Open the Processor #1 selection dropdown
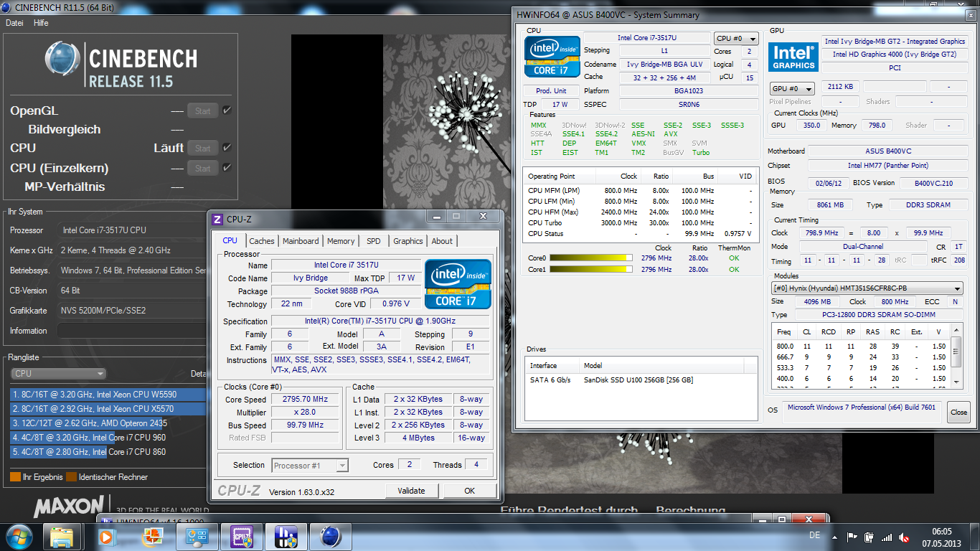The image size is (980, 551). tap(310, 466)
